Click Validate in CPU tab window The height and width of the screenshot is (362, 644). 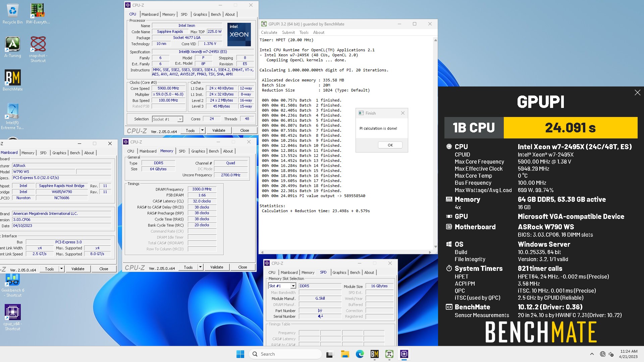[x=219, y=130]
